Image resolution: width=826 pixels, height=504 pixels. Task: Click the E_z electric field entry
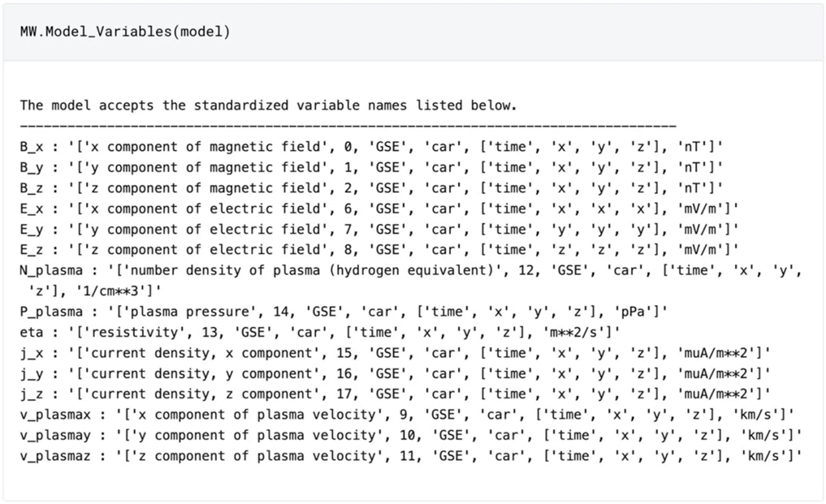click(379, 250)
